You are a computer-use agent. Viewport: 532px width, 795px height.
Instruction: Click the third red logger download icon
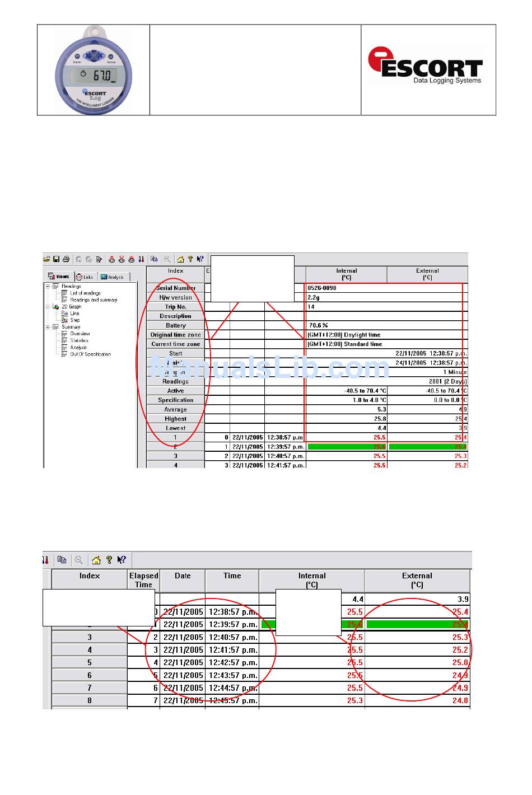[131, 259]
